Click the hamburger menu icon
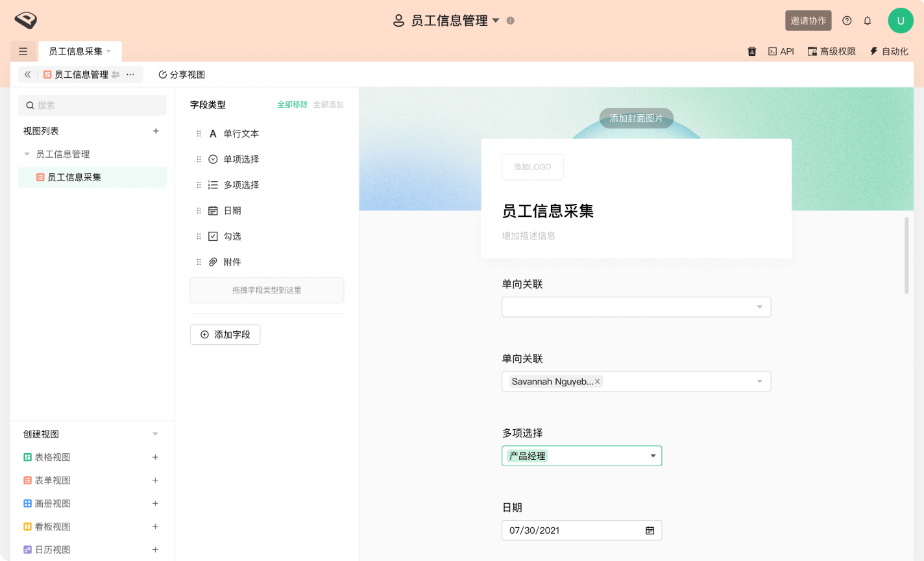The height and width of the screenshot is (561, 924). [x=23, y=51]
